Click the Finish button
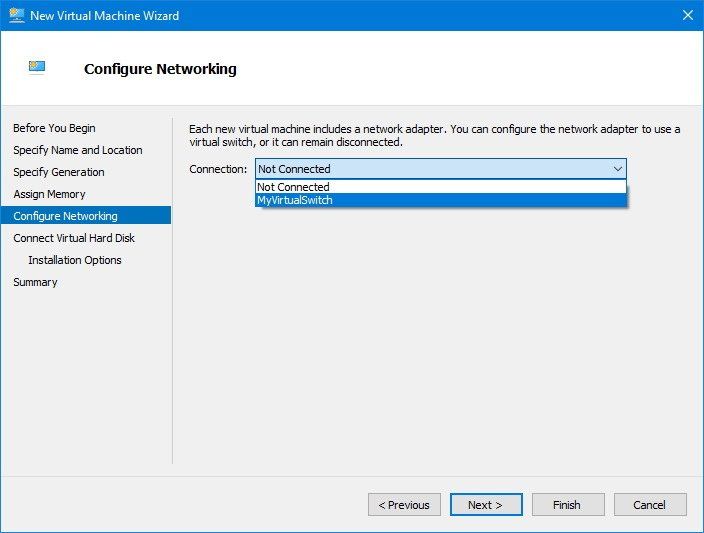Viewport: 704px width, 533px height. pos(568,505)
